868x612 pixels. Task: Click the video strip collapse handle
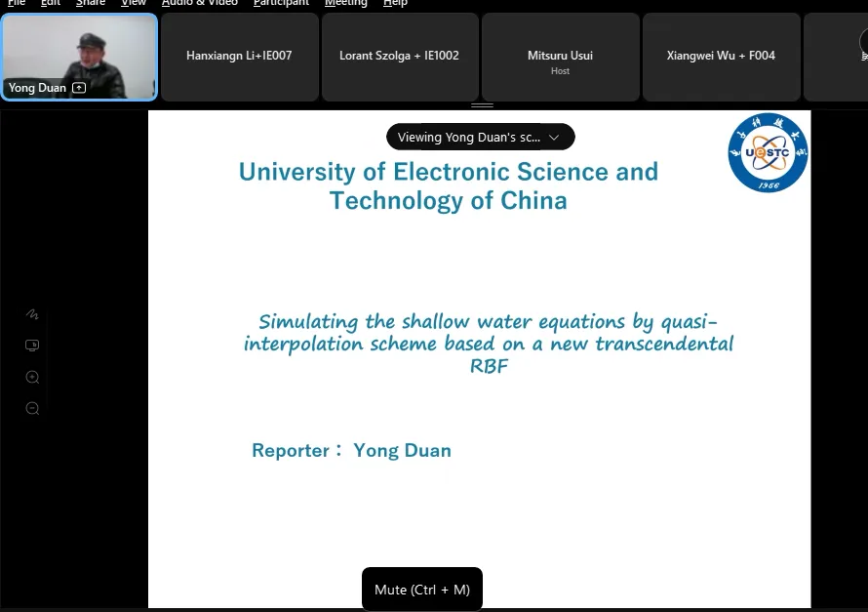(482, 104)
